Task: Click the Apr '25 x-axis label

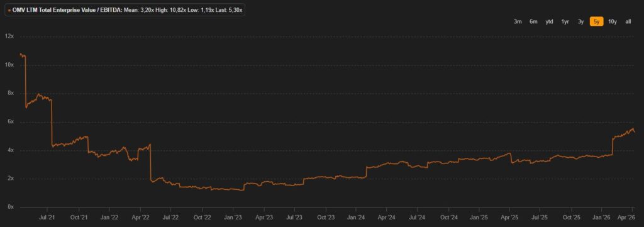Action: pos(509,217)
